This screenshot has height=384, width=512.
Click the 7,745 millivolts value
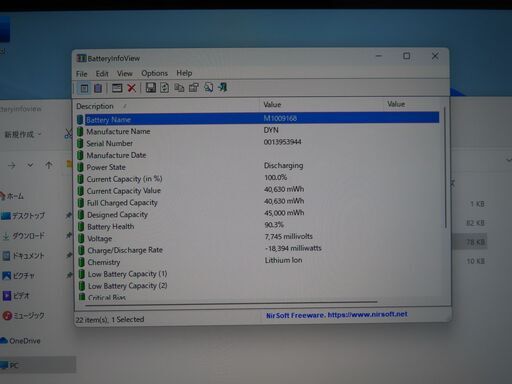coord(289,236)
